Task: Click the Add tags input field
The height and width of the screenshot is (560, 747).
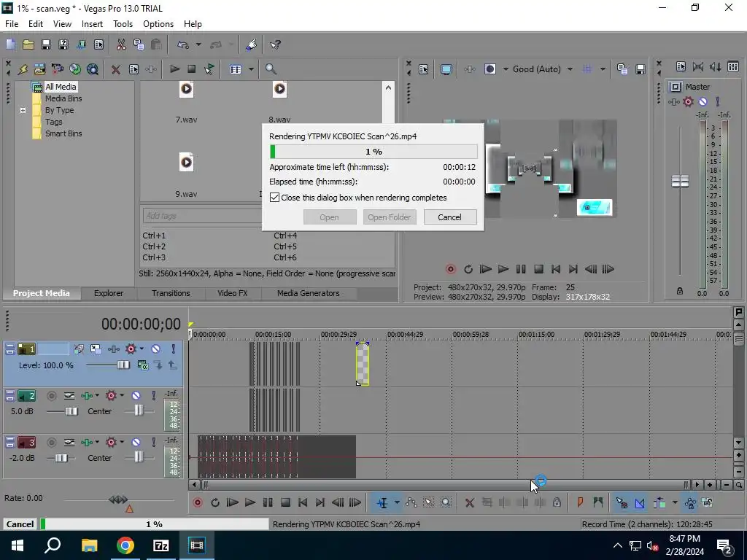Action: click(x=203, y=216)
